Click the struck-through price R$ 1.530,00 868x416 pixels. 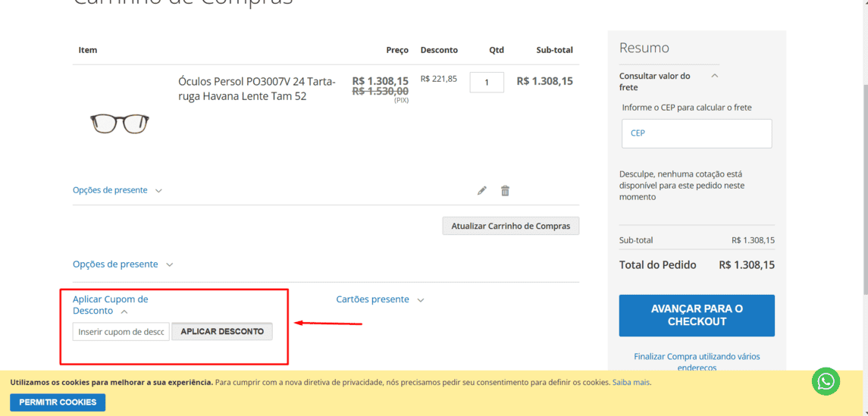coord(381,91)
